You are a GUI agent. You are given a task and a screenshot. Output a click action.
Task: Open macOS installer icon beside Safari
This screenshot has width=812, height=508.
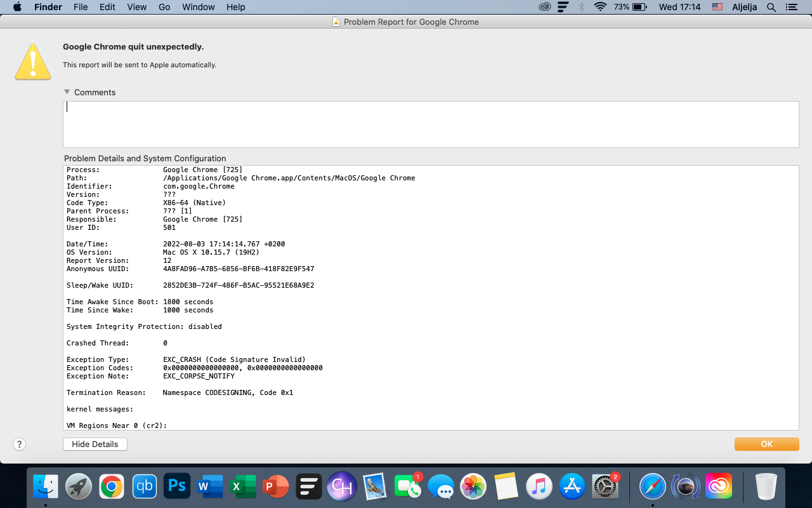coord(685,487)
